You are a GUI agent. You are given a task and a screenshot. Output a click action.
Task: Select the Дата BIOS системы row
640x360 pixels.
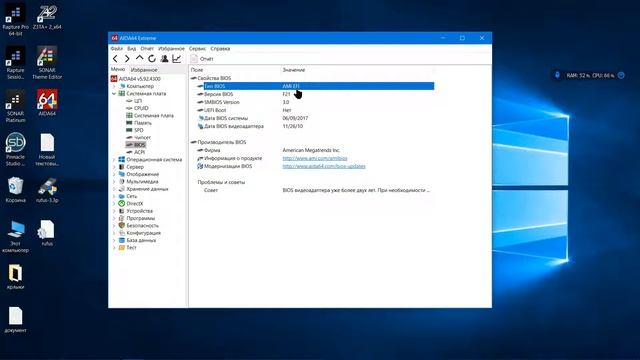(316, 118)
